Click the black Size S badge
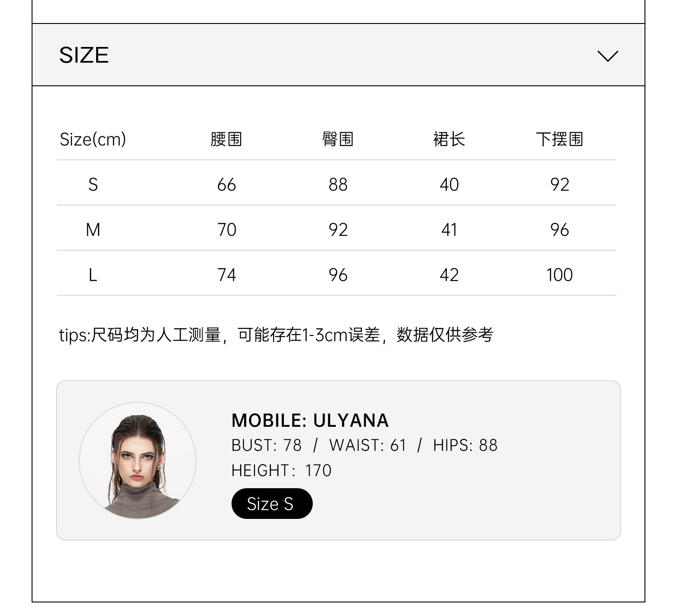Image resolution: width=677 pixels, height=616 pixels. (x=272, y=504)
